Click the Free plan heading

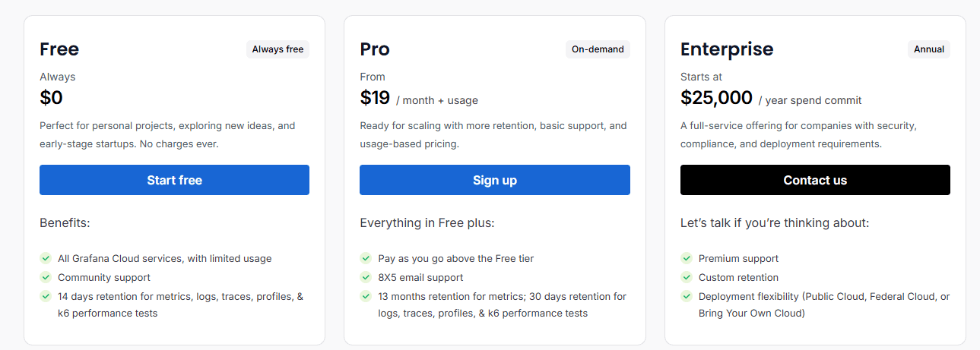tap(59, 49)
